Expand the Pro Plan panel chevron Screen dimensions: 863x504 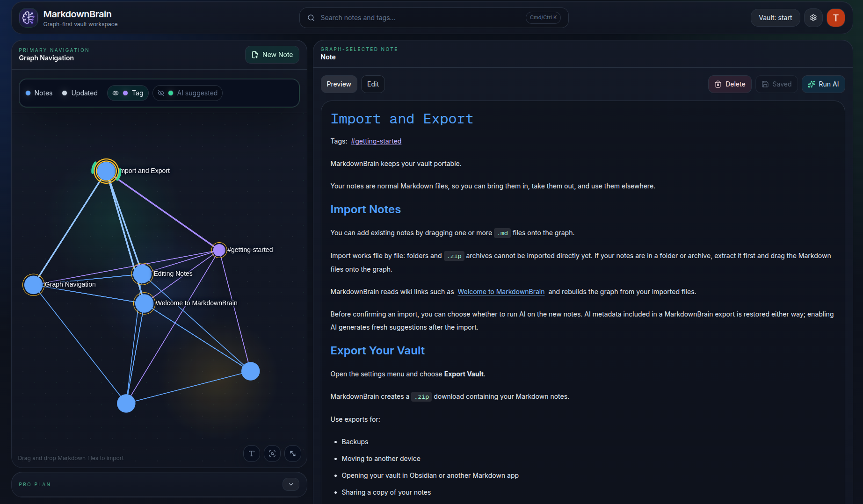(291, 484)
